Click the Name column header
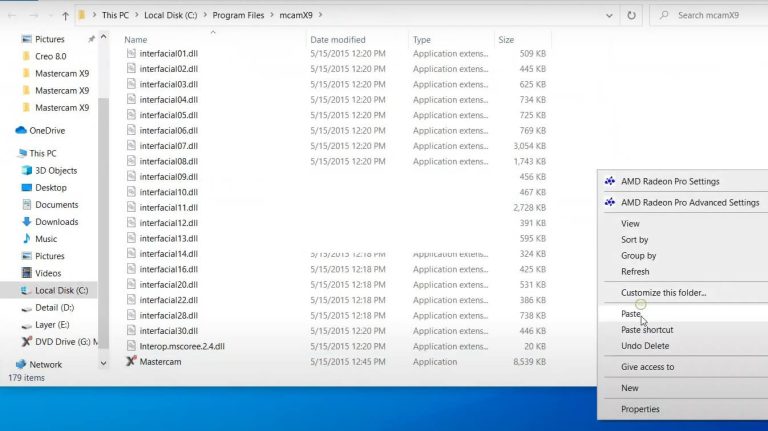This screenshot has height=431, width=768. 136,40
